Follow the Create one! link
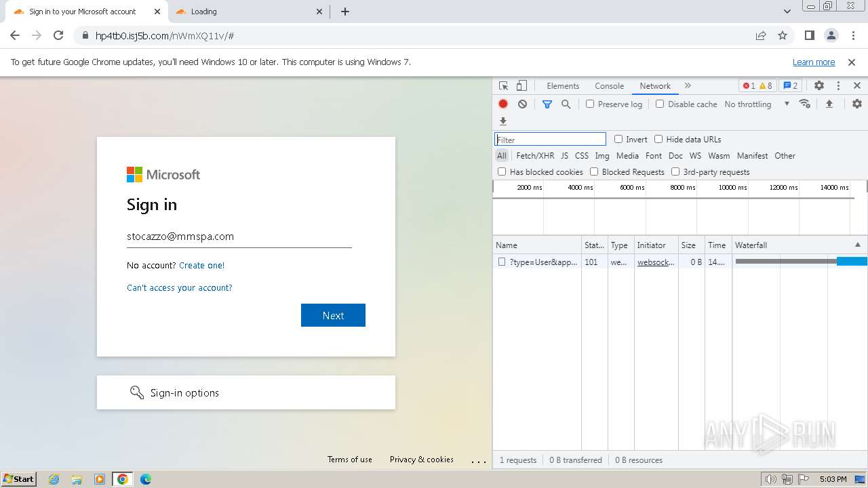This screenshot has width=868, height=488. tap(201, 265)
